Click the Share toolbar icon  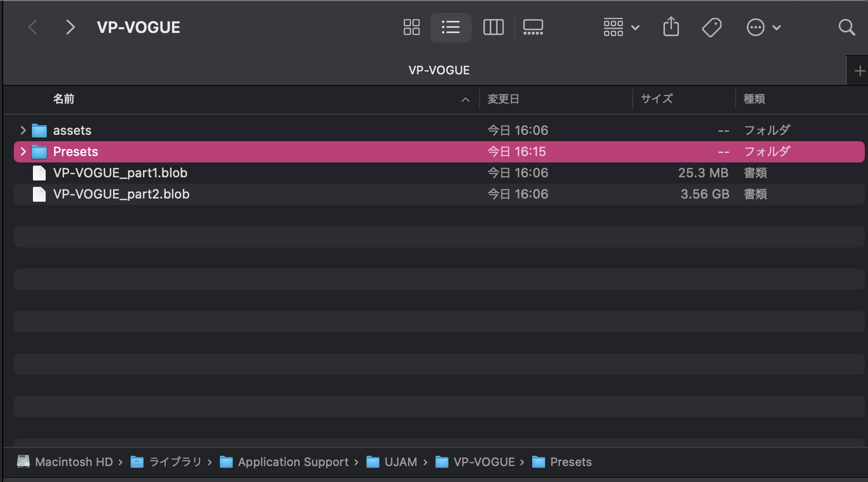(671, 27)
